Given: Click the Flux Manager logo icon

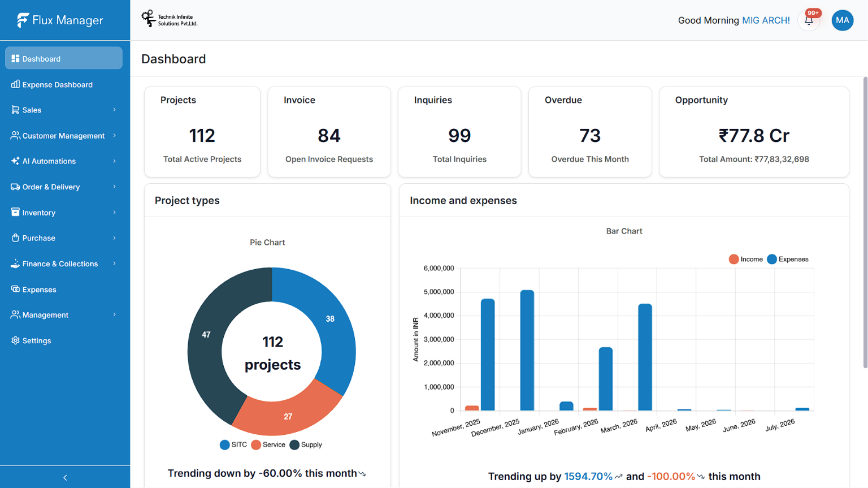Looking at the screenshot, I should pyautogui.click(x=23, y=20).
